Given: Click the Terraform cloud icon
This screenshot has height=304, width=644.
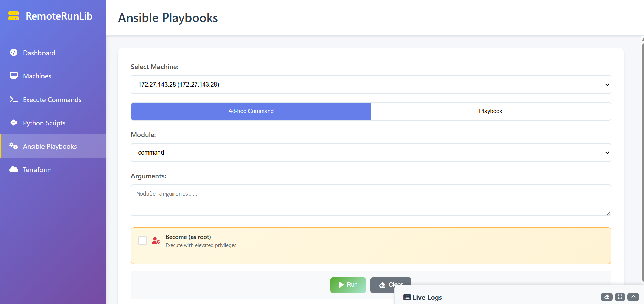Looking at the screenshot, I should coord(13,169).
